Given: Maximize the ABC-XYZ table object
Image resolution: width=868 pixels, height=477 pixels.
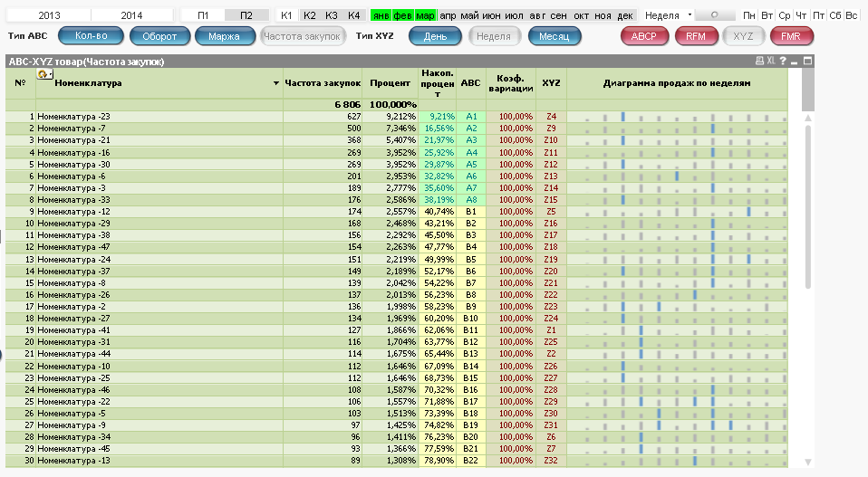Looking at the screenshot, I should [x=807, y=62].
